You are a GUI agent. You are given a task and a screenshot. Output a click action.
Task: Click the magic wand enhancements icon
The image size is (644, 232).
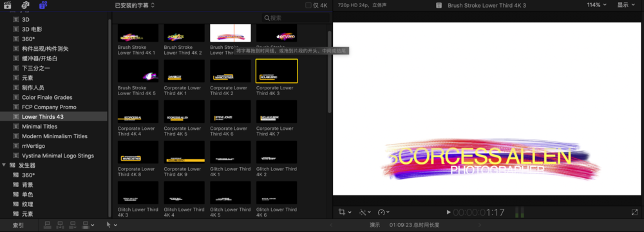pos(363,212)
